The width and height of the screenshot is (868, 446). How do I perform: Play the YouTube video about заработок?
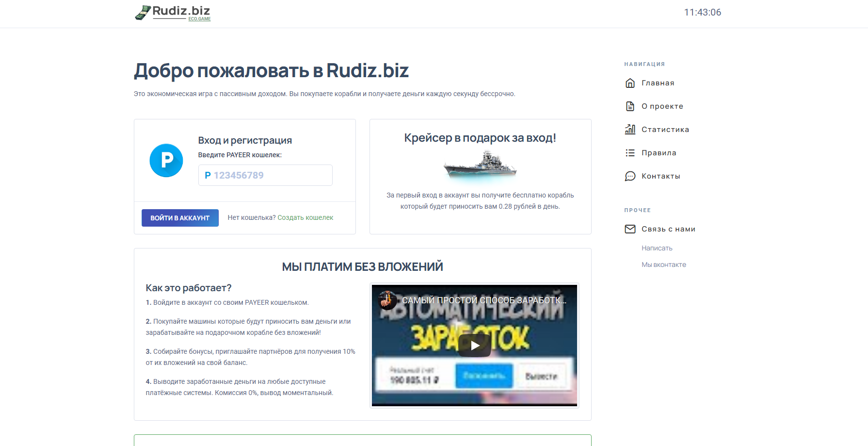pos(474,345)
